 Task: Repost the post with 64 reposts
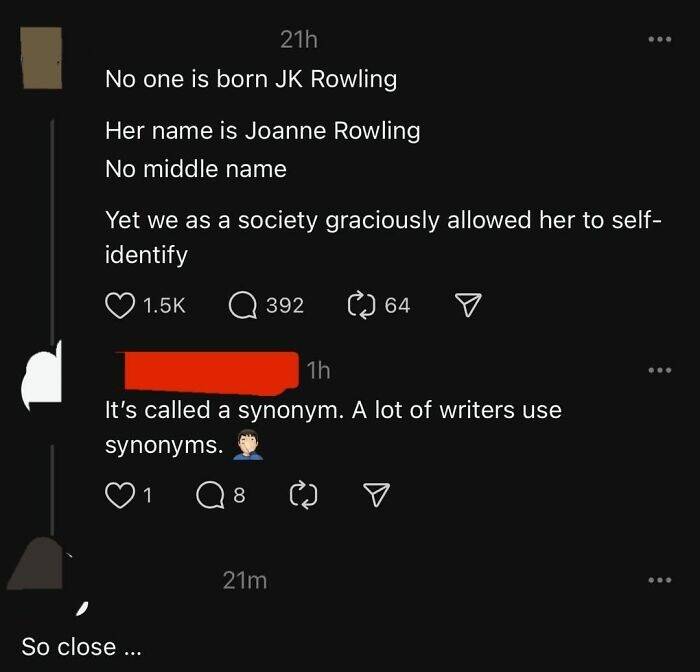click(x=361, y=305)
